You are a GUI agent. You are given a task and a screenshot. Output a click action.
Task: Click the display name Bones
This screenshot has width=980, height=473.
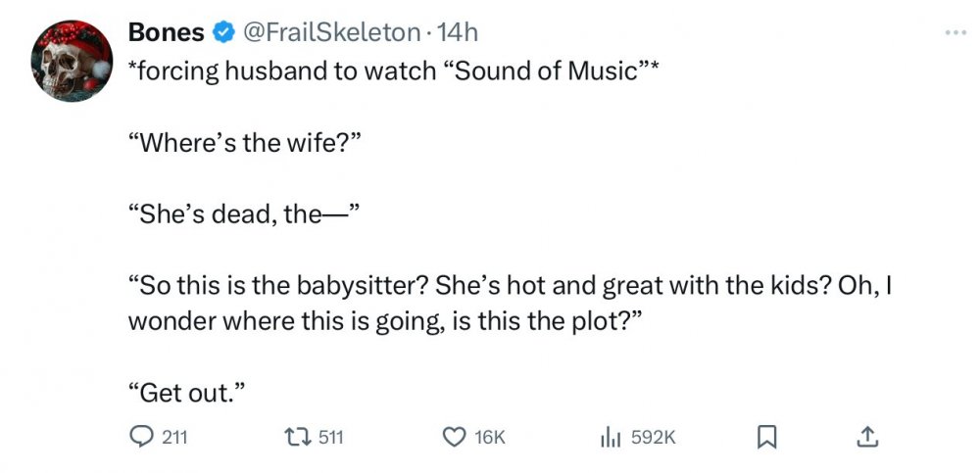167,32
